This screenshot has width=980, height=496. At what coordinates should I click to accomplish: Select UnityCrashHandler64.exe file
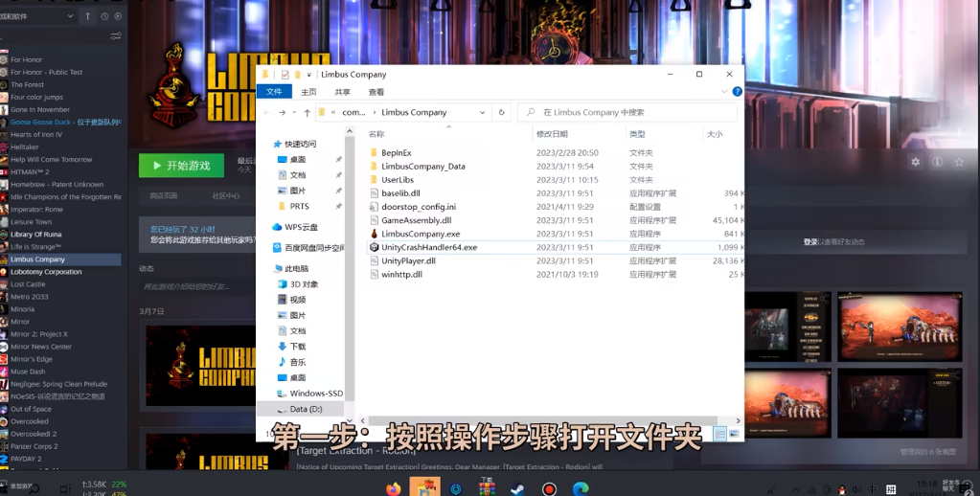click(x=429, y=247)
